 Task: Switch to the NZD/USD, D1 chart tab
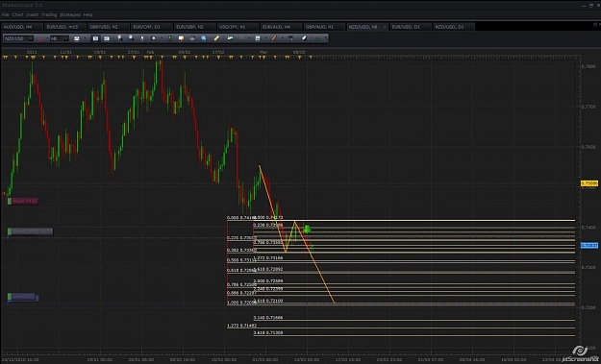[454, 27]
